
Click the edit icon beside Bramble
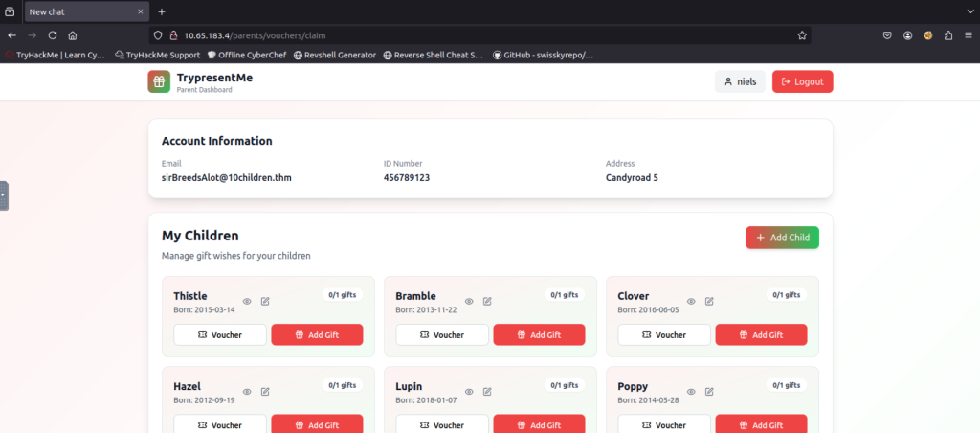tap(487, 302)
